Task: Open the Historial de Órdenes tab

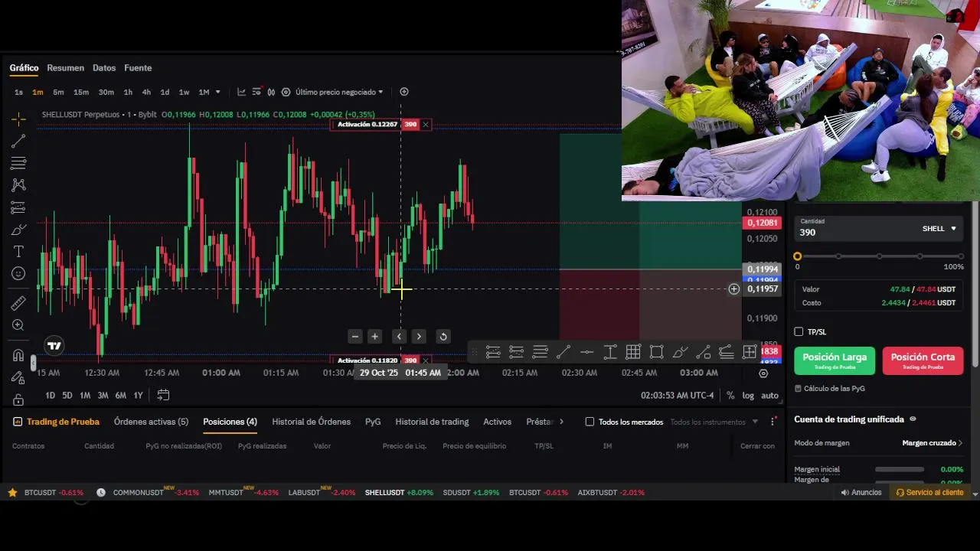Action: 311,422
